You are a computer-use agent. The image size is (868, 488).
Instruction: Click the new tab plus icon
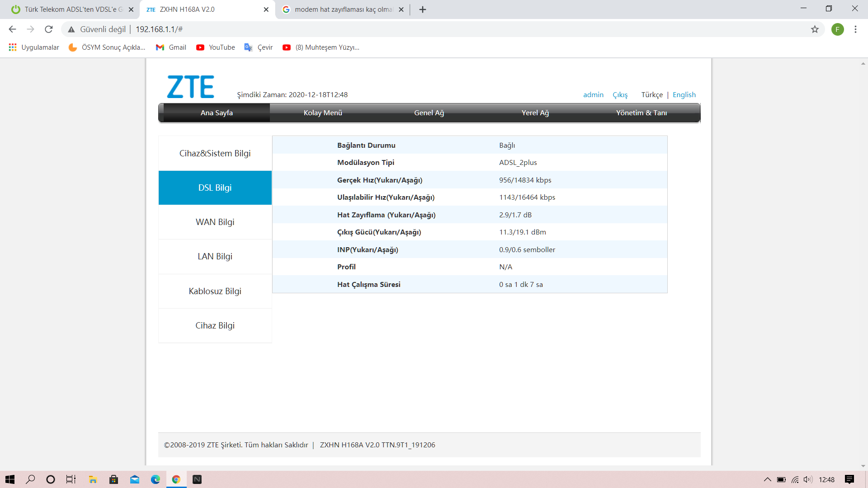[x=423, y=9]
